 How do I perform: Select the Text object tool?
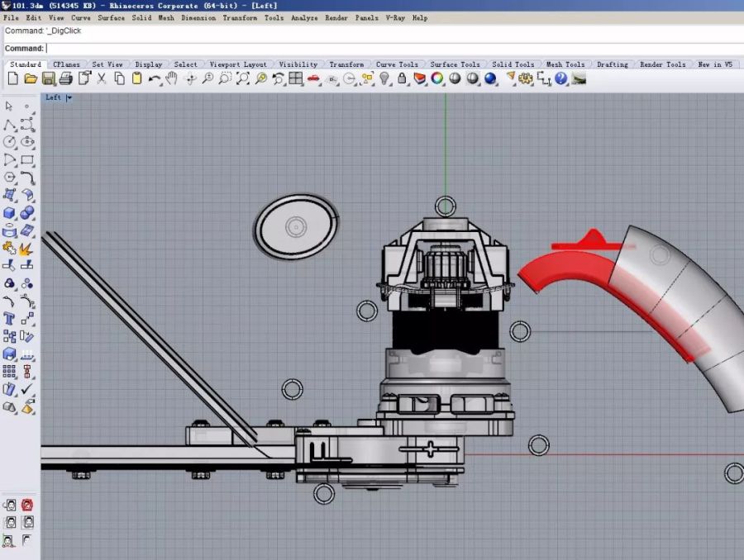[10, 319]
